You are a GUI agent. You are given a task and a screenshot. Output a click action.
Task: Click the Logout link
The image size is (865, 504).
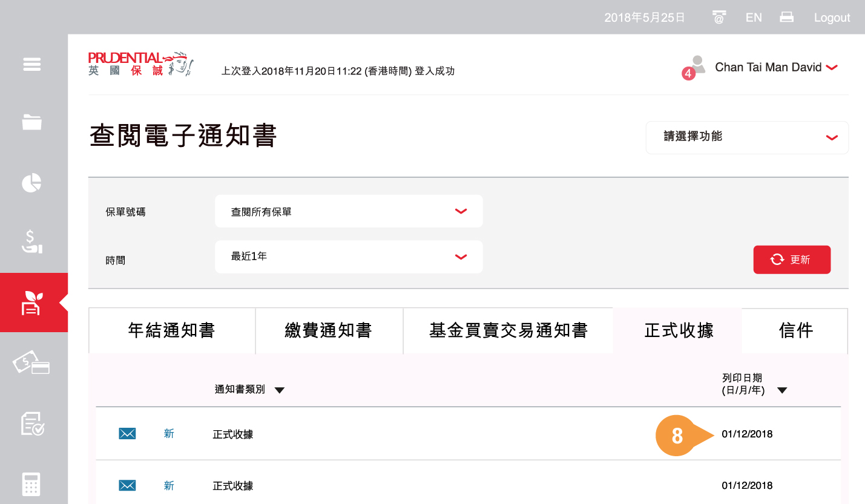click(832, 18)
